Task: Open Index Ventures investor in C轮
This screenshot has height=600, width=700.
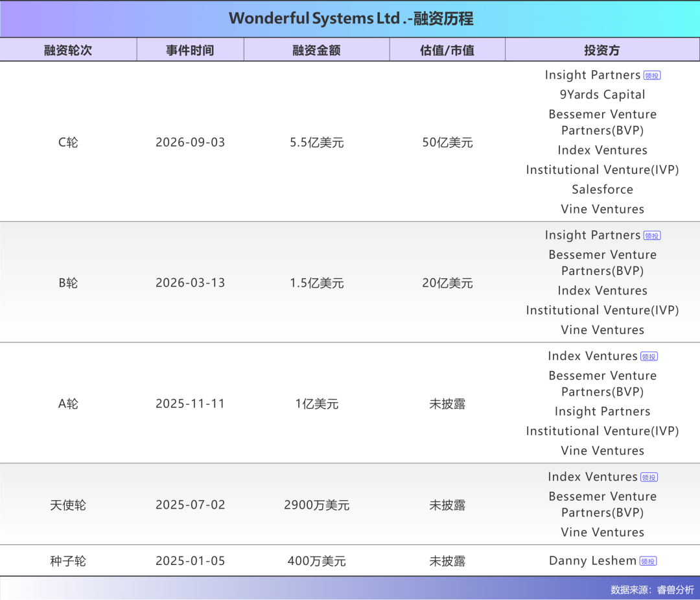Action: click(x=602, y=150)
